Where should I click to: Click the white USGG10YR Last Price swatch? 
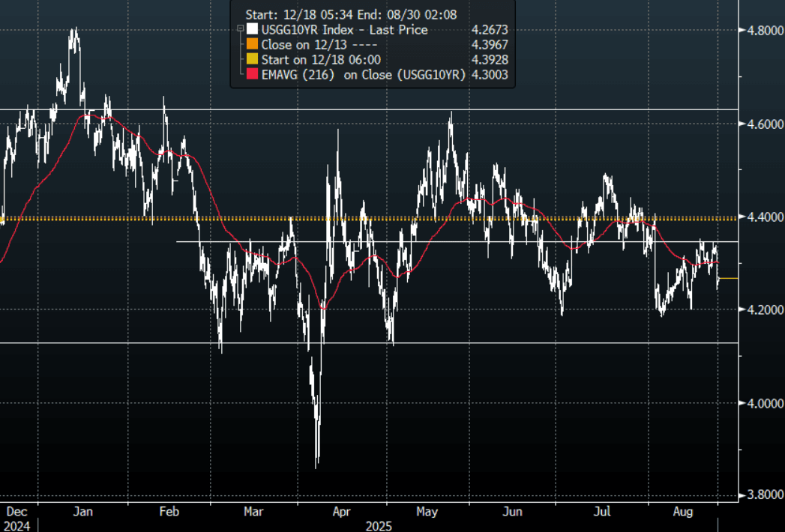coord(252,29)
